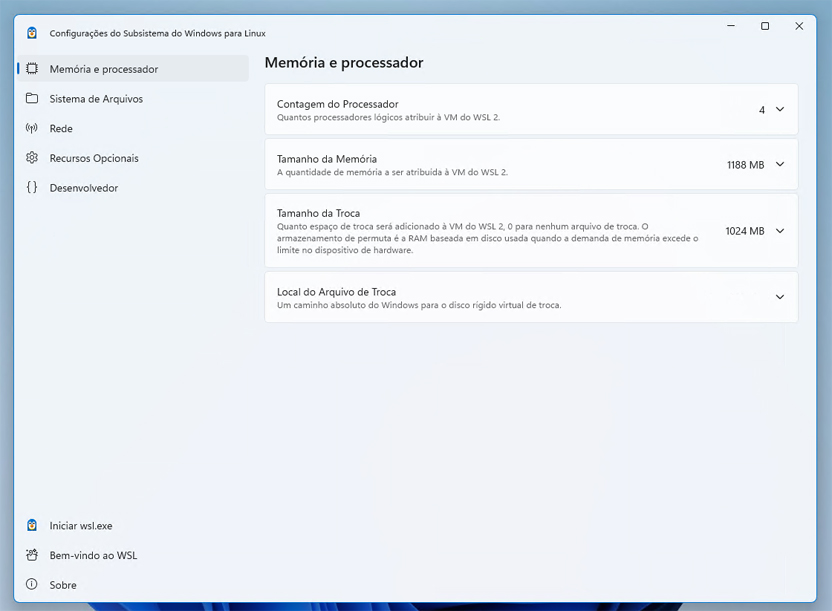Expand the Tamanho da Memória chevron
The width and height of the screenshot is (832, 611).
[780, 164]
